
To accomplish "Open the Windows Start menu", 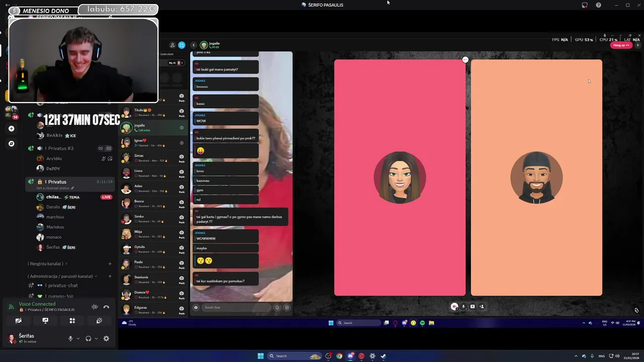I will pos(261,356).
